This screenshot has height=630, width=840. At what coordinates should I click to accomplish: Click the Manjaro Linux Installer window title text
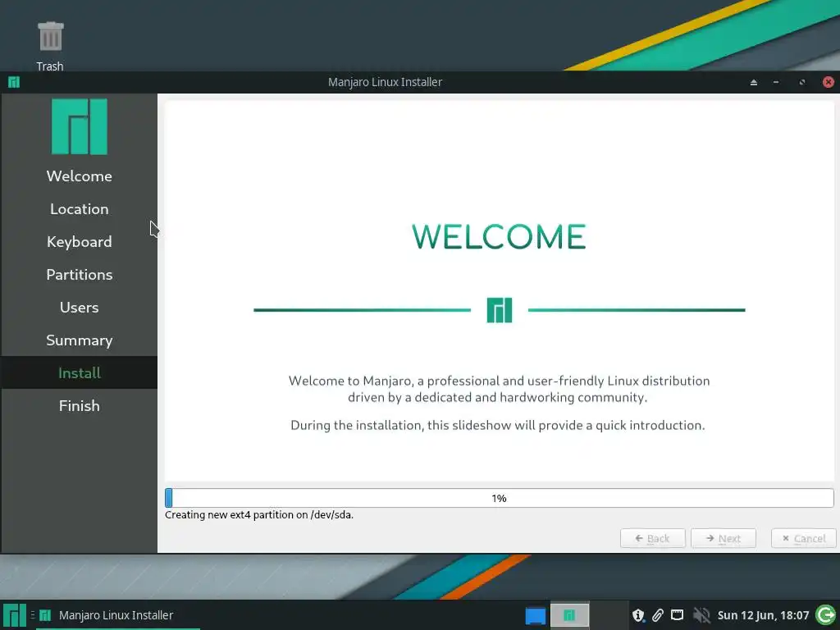[386, 82]
